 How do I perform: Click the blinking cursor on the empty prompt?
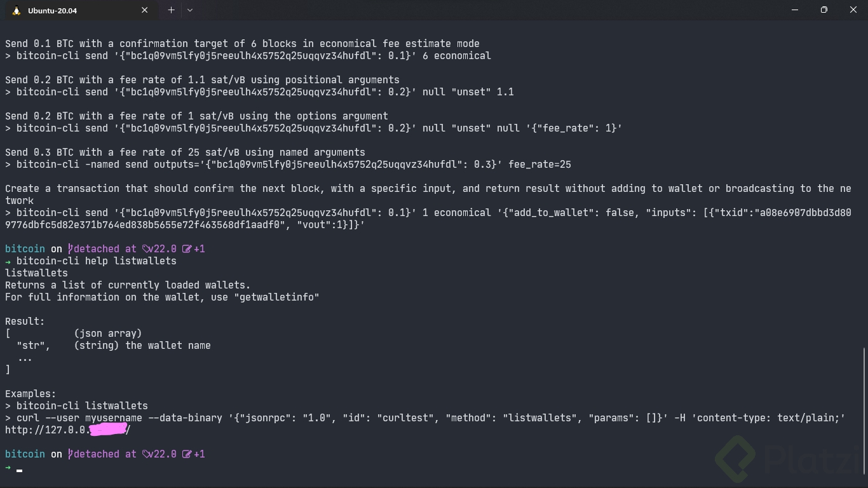(20, 470)
